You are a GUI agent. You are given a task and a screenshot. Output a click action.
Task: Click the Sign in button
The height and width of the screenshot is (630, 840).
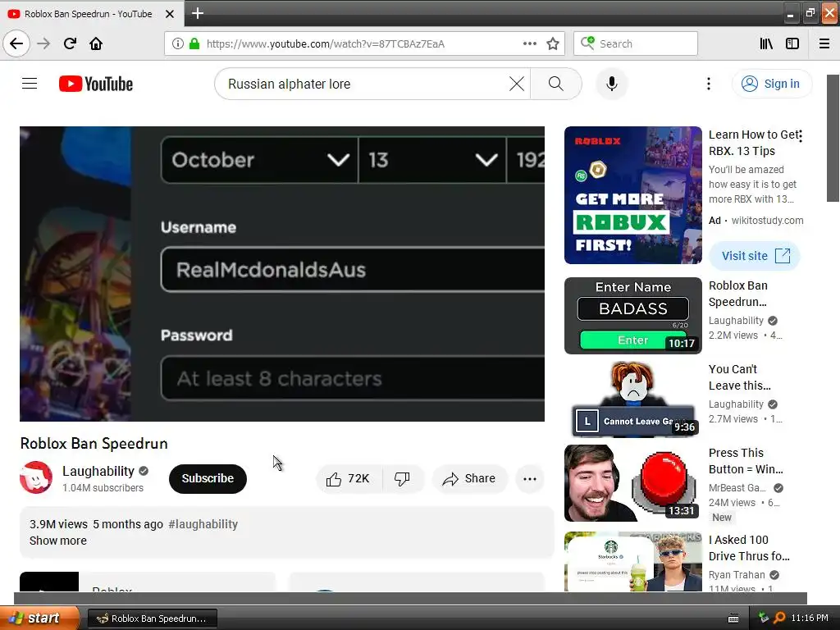pyautogui.click(x=771, y=84)
